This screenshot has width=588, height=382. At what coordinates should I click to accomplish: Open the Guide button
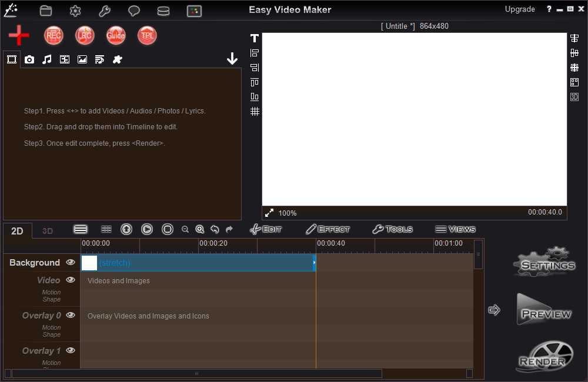pos(116,36)
